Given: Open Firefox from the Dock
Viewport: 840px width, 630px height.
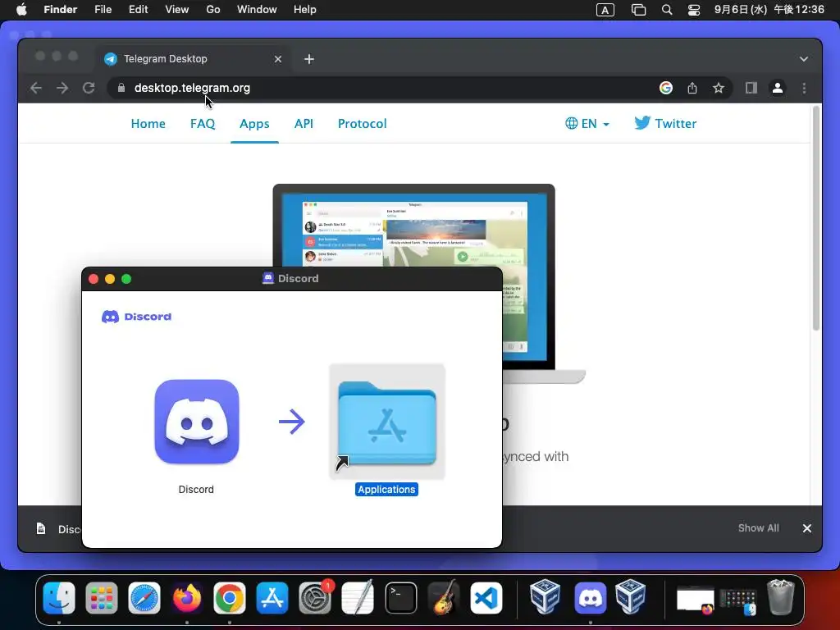Looking at the screenshot, I should tap(186, 597).
